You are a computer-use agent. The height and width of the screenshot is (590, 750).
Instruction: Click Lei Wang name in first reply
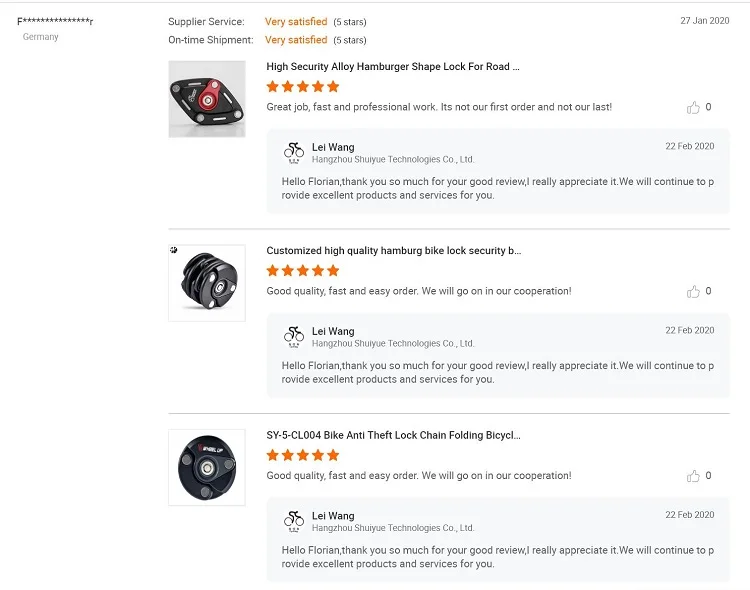[x=333, y=147]
